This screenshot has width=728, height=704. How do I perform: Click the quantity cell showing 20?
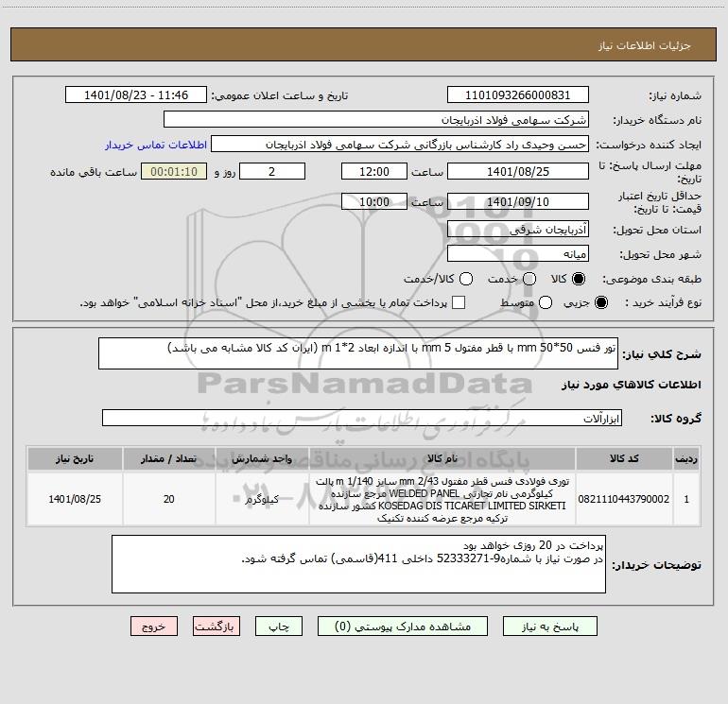pos(169,499)
